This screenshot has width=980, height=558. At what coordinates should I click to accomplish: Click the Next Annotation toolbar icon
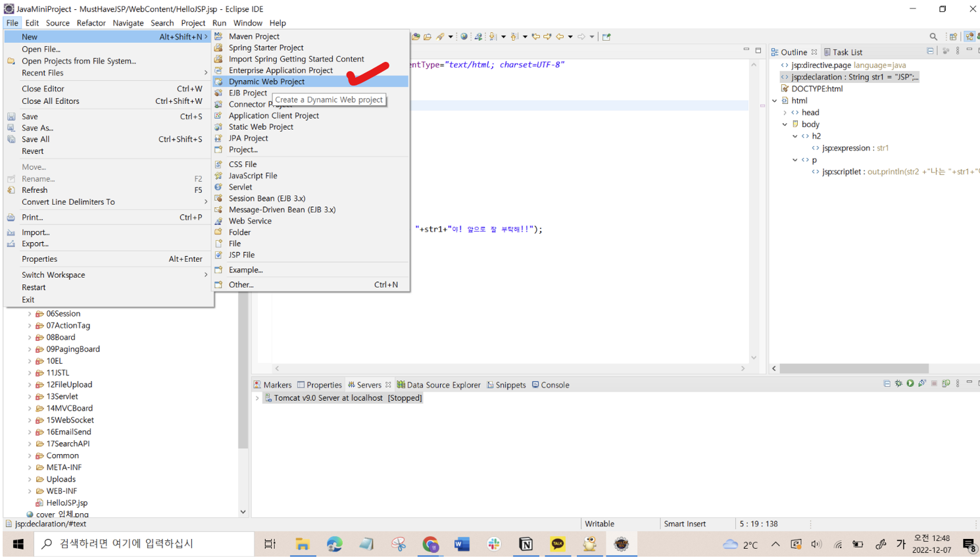493,37
